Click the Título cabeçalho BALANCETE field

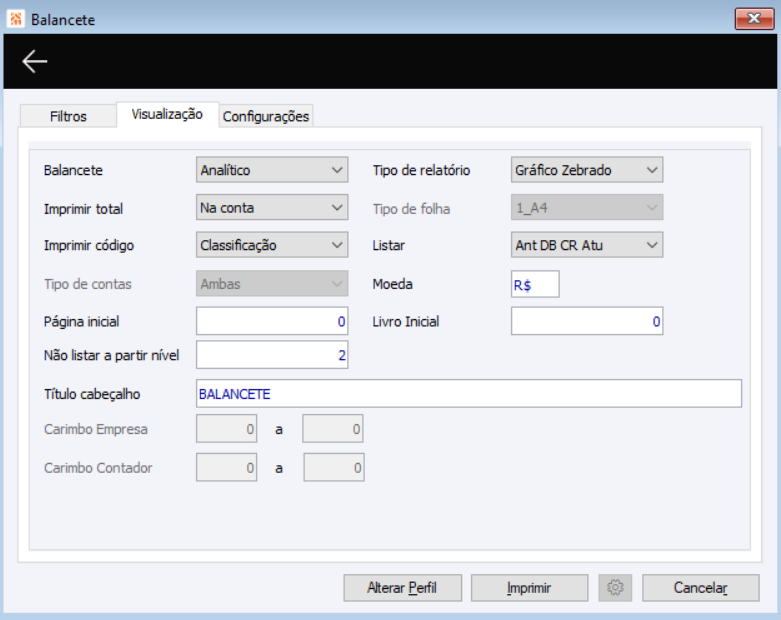(469, 394)
